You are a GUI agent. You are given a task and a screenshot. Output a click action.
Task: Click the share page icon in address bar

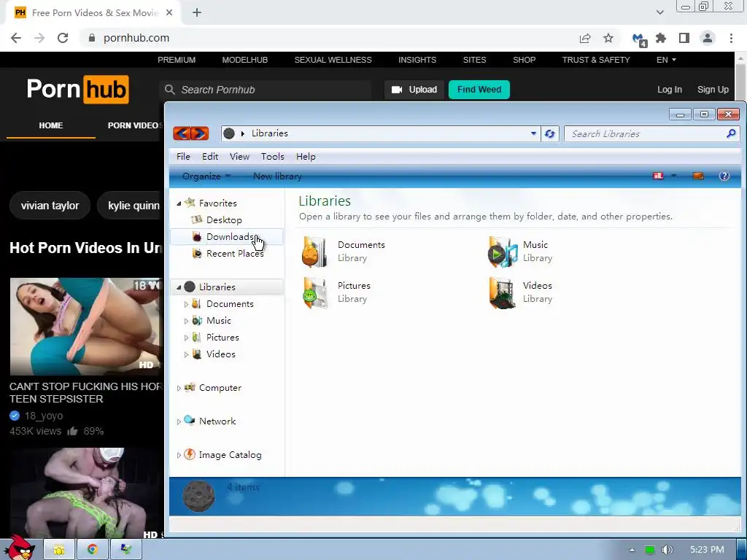(585, 38)
